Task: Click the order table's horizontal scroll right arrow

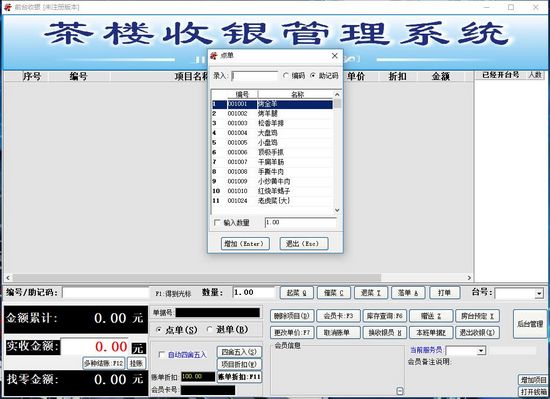Action: point(469,278)
